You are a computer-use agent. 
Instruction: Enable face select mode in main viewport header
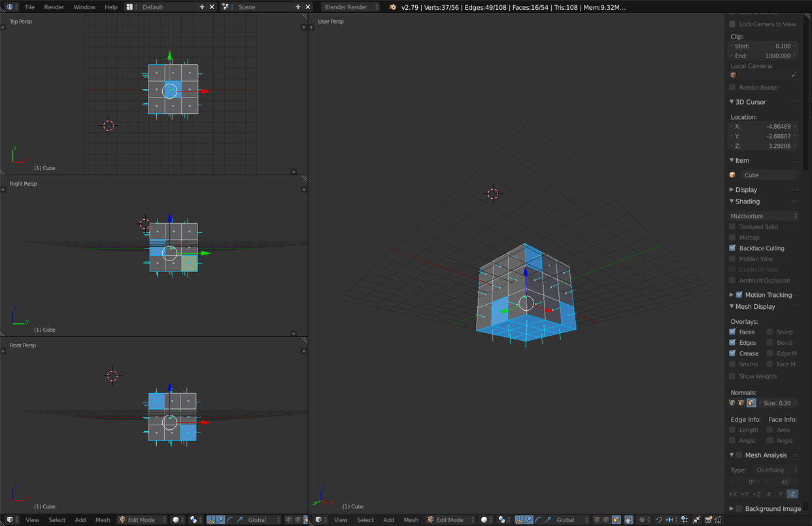(616, 520)
